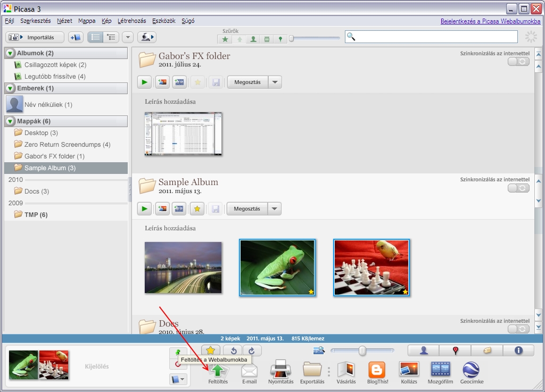This screenshot has width=545, height=392.
Task: Open the Szerkesztés menu
Action: [x=36, y=21]
